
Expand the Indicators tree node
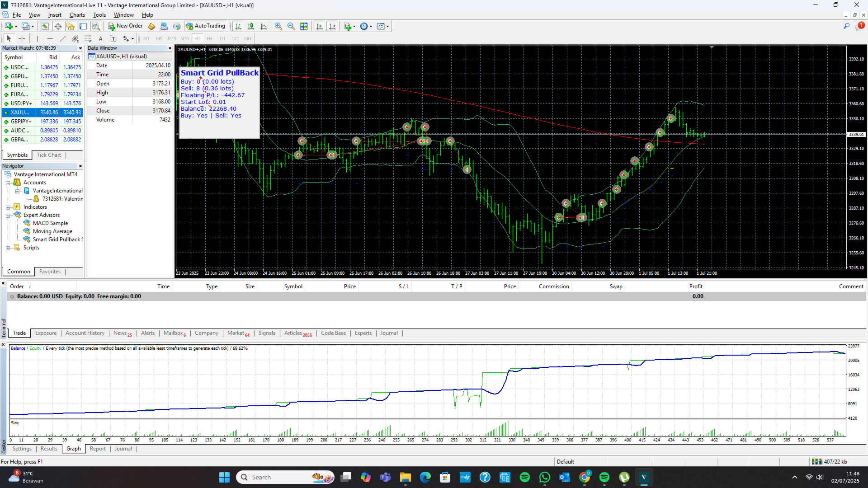(8, 207)
